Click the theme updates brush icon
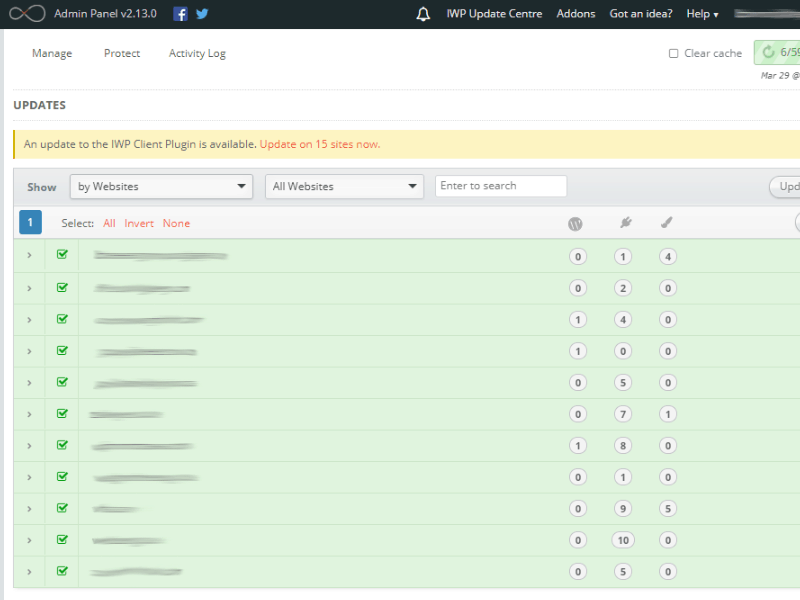The image size is (800, 600). [667, 224]
